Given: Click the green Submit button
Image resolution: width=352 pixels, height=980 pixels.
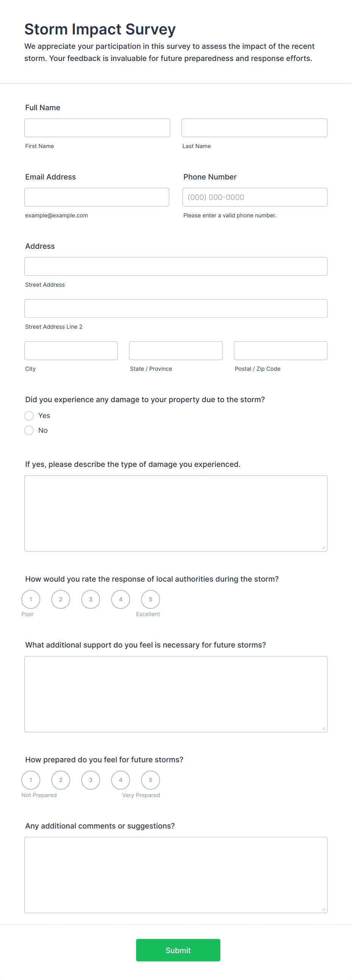Looking at the screenshot, I should (178, 950).
